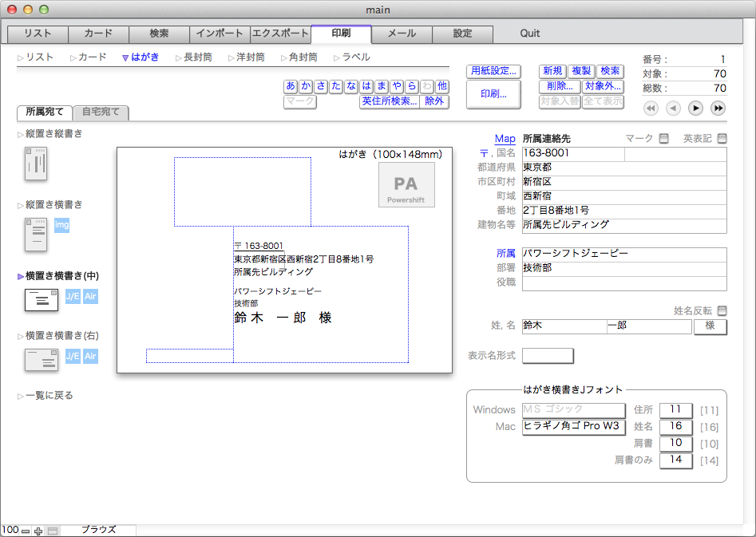This screenshot has height=537, width=756.
Task: Click the PA Powershift stamp logo
Action: tap(406, 185)
